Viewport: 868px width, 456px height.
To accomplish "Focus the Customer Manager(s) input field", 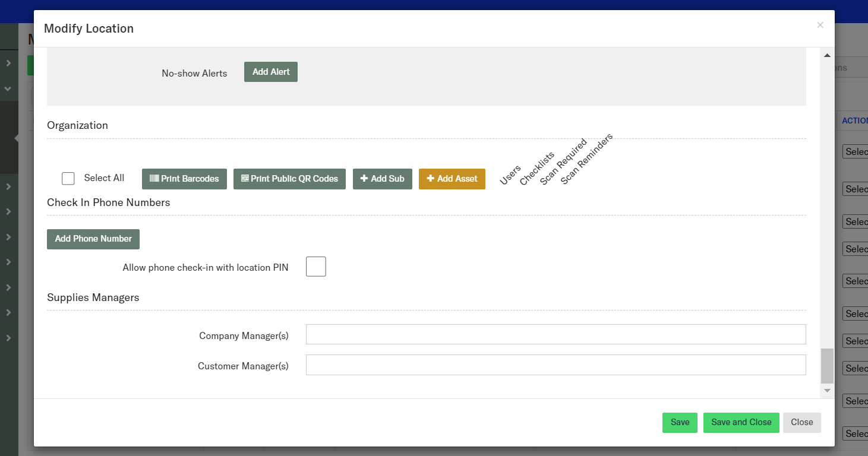I will (x=555, y=365).
